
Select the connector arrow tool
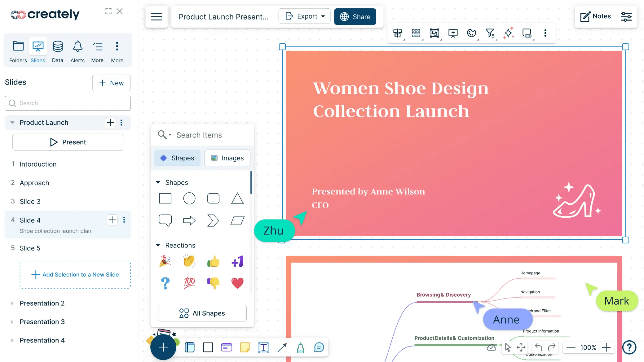coord(282,347)
